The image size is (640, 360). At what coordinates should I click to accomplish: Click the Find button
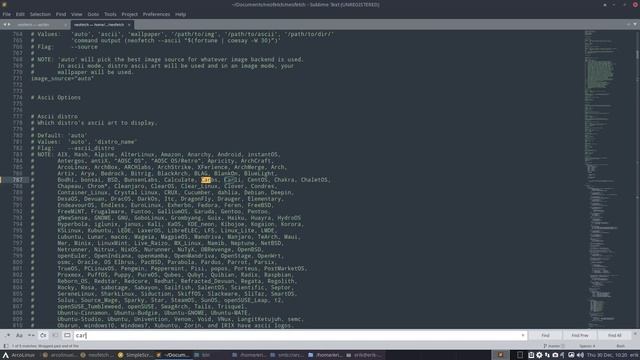pos(545,335)
